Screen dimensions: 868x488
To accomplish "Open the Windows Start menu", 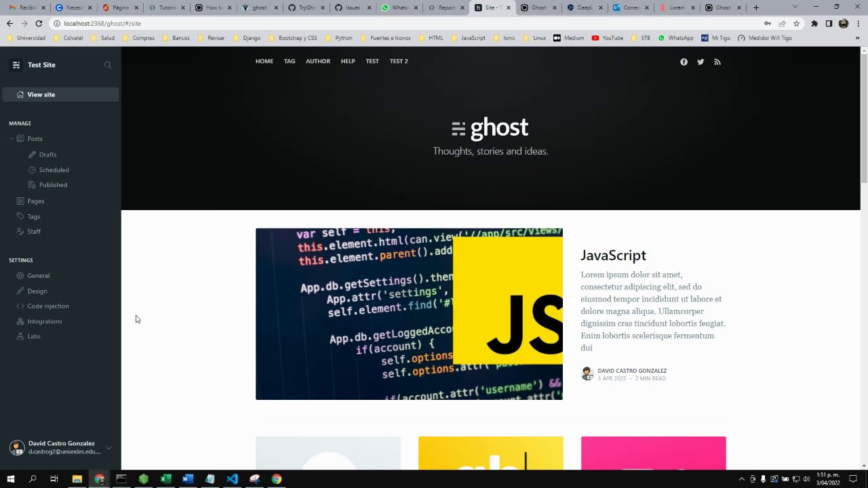I will click(x=10, y=479).
